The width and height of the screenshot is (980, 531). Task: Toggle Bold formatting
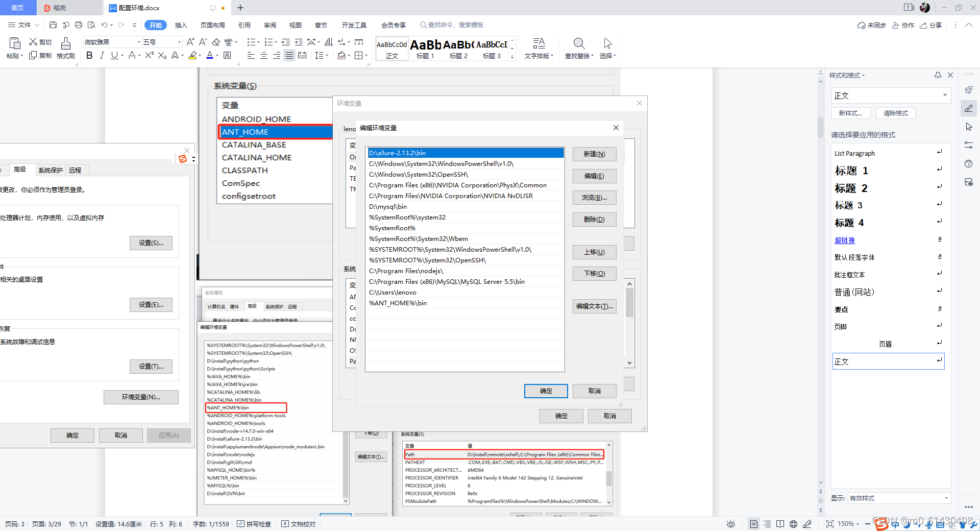pyautogui.click(x=89, y=55)
